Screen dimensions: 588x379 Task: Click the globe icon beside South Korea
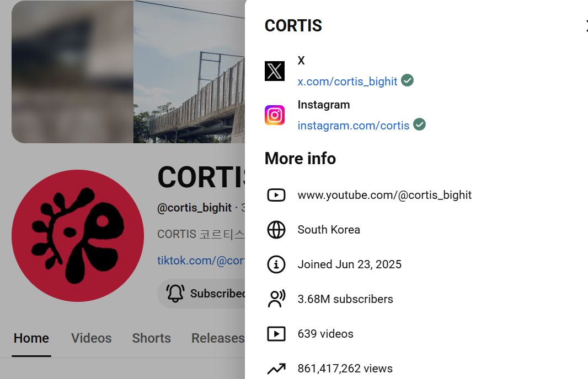(276, 230)
